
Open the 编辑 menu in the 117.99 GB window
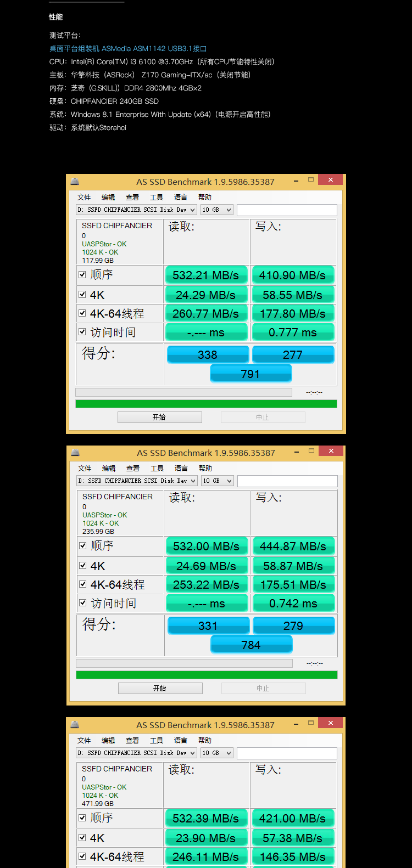pyautogui.click(x=108, y=197)
